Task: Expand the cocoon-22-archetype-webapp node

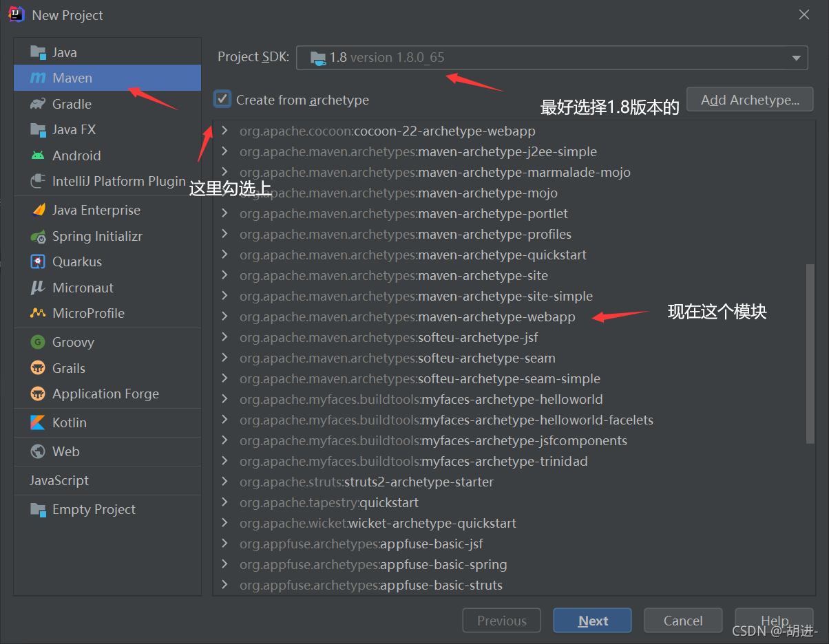Action: click(x=224, y=131)
